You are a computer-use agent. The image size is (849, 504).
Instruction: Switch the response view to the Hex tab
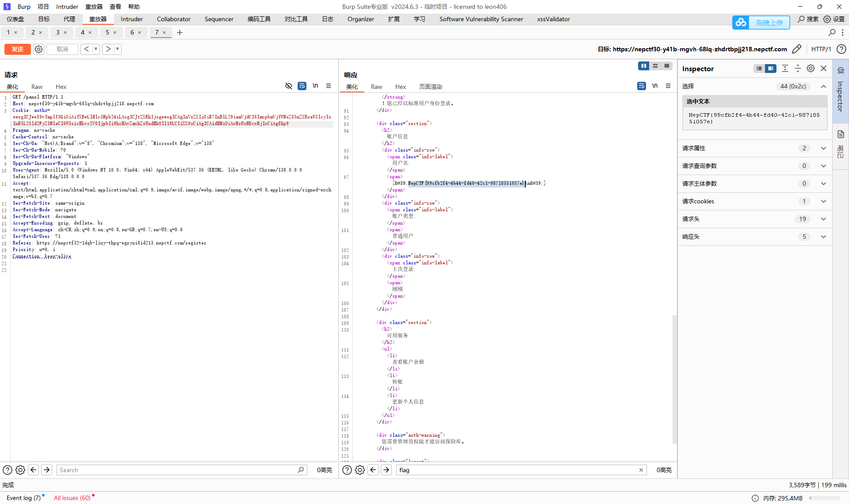[x=400, y=87]
